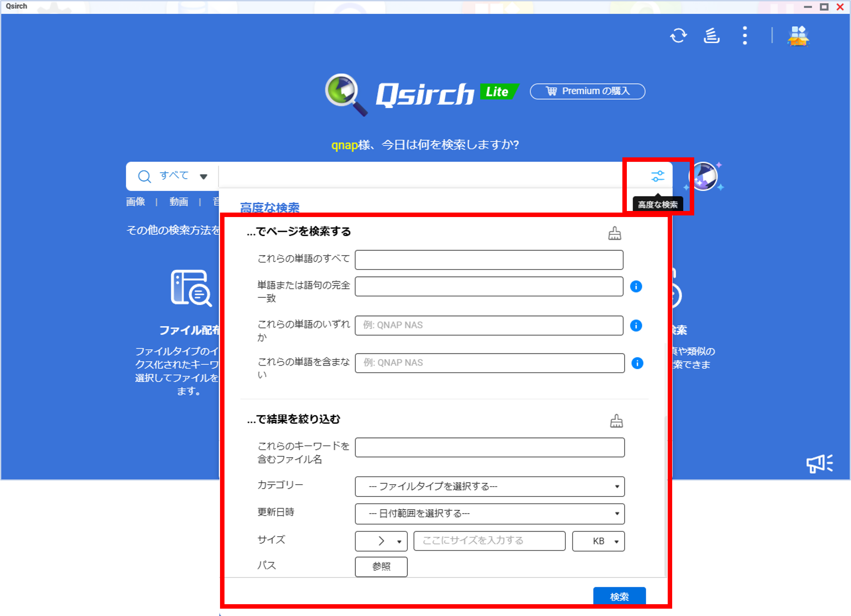Minimize the Qsirch window
851x616 pixels.
click(x=808, y=7)
